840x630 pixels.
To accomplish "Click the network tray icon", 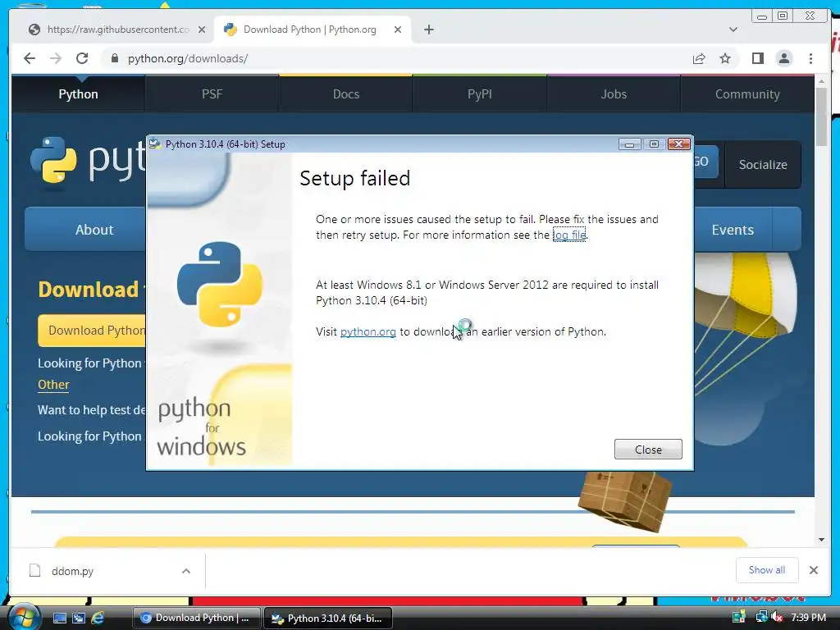I will [761, 617].
